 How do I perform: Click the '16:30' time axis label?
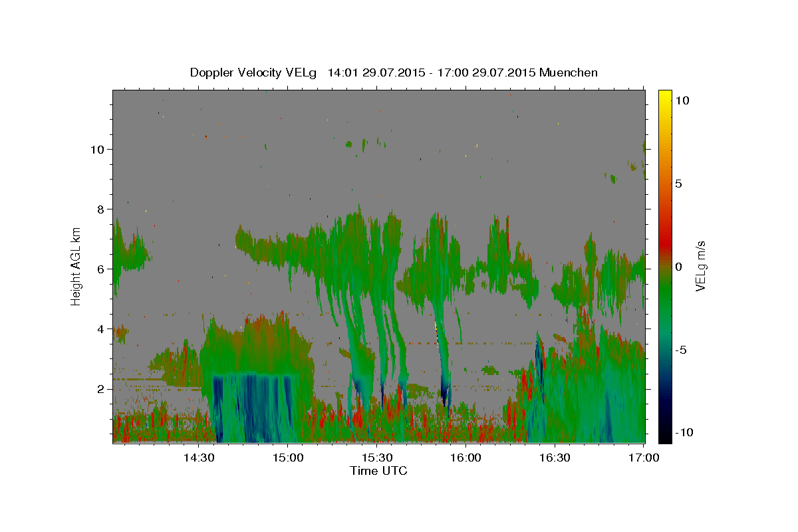(x=555, y=458)
